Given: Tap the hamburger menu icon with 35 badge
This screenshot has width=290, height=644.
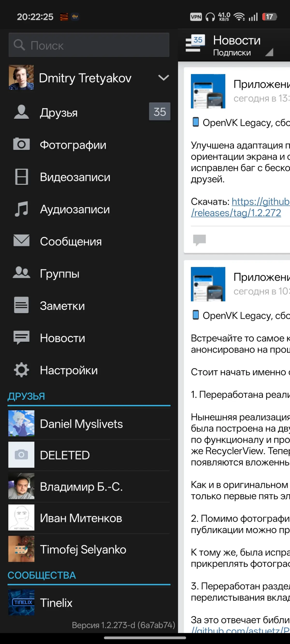Looking at the screenshot, I should (x=195, y=43).
